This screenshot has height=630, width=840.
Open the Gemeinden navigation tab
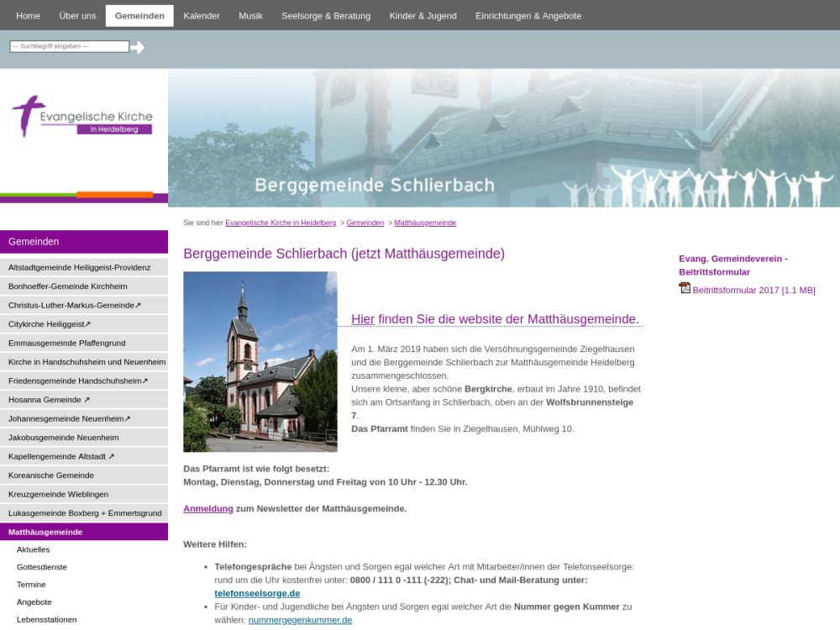(139, 16)
